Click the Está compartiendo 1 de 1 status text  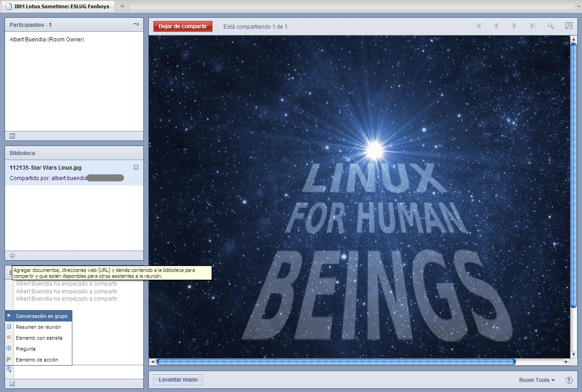pos(255,27)
